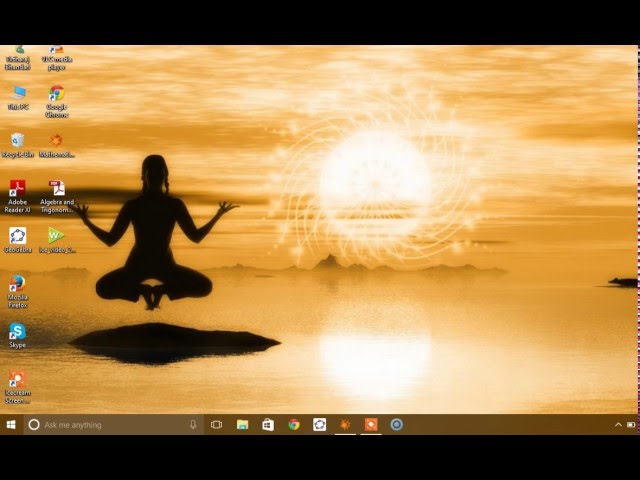Open the Windows Start menu
The height and width of the screenshot is (480, 640).
pyautogui.click(x=11, y=425)
